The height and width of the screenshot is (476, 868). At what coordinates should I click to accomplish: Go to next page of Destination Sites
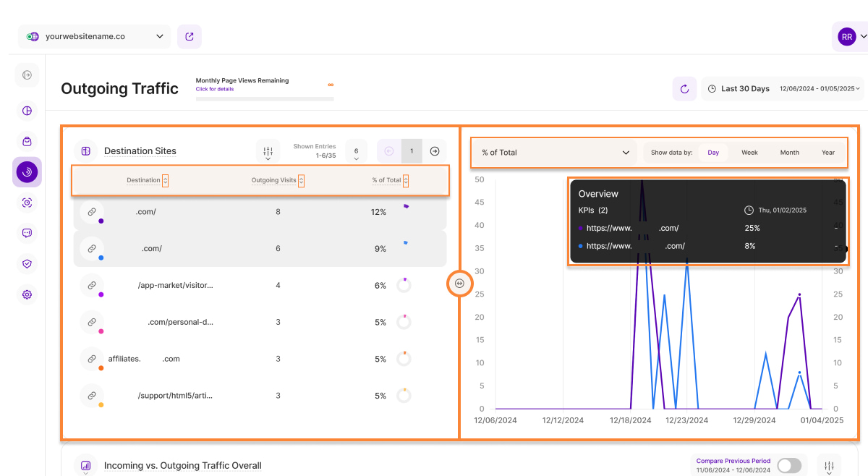tap(435, 151)
